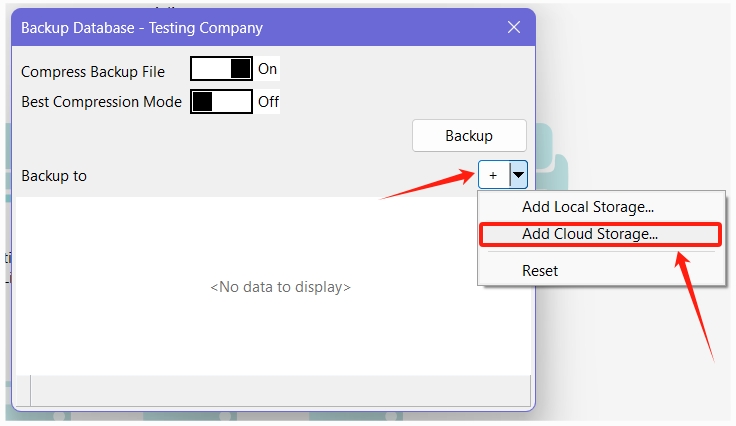Close the Backup Database dialog
This screenshot has width=736, height=426.
tap(514, 27)
